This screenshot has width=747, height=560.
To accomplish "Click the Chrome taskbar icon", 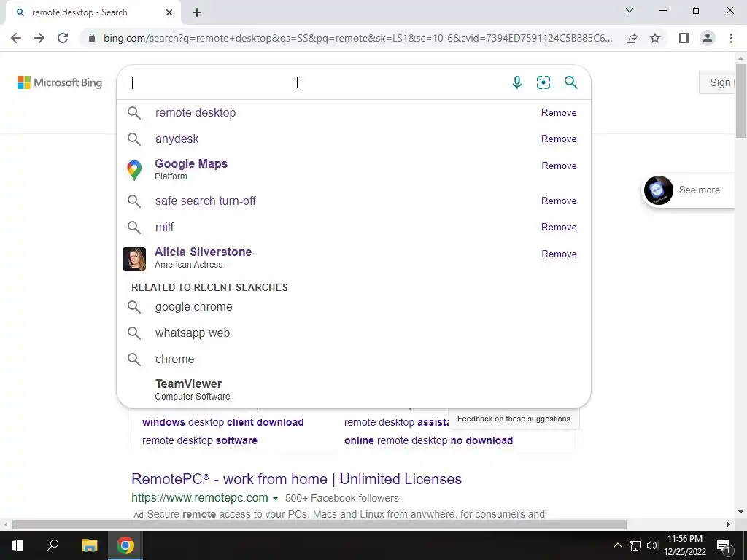I will coord(125,545).
